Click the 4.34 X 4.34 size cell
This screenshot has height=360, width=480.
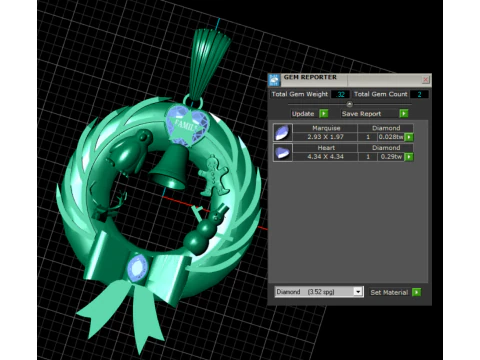pyautogui.click(x=325, y=157)
